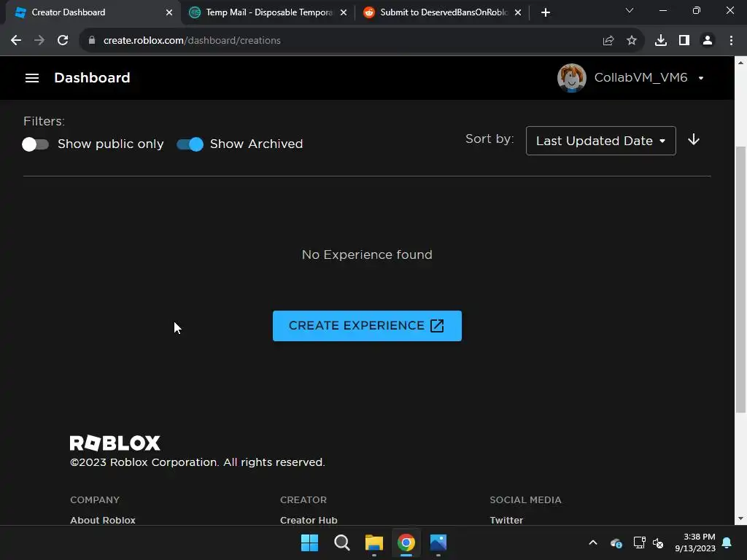Open the tab search chevron
This screenshot has height=560, width=747.
click(630, 10)
